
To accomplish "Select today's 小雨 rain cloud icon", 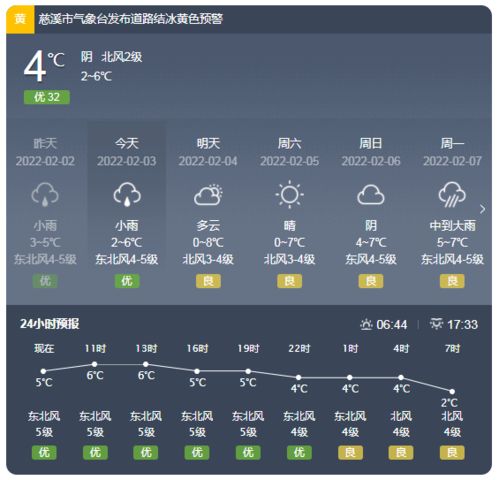I will [x=127, y=194].
